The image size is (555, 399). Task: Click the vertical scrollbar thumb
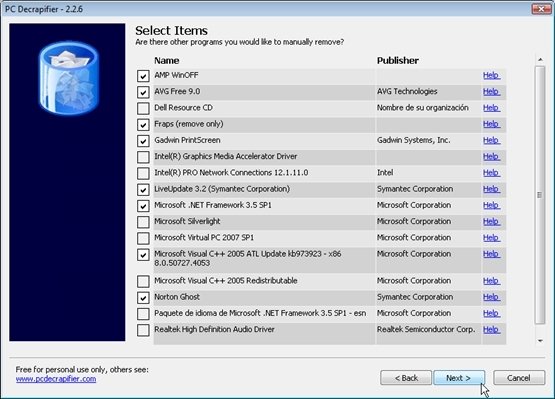tap(540, 195)
